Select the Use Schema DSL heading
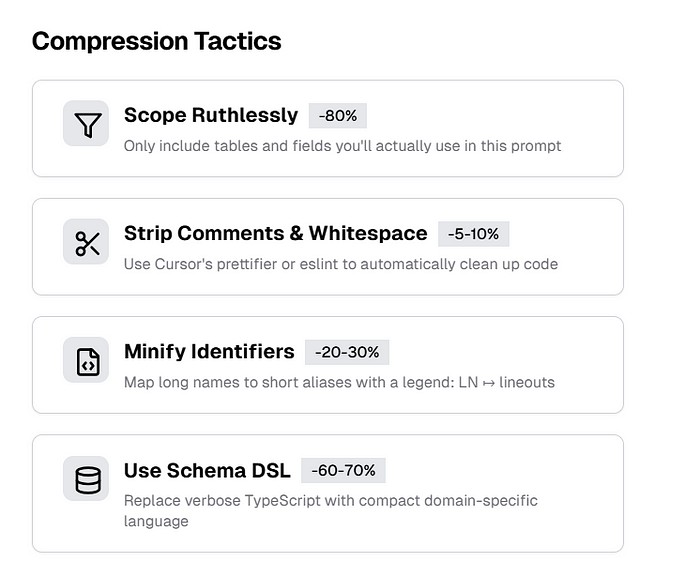 coord(207,471)
